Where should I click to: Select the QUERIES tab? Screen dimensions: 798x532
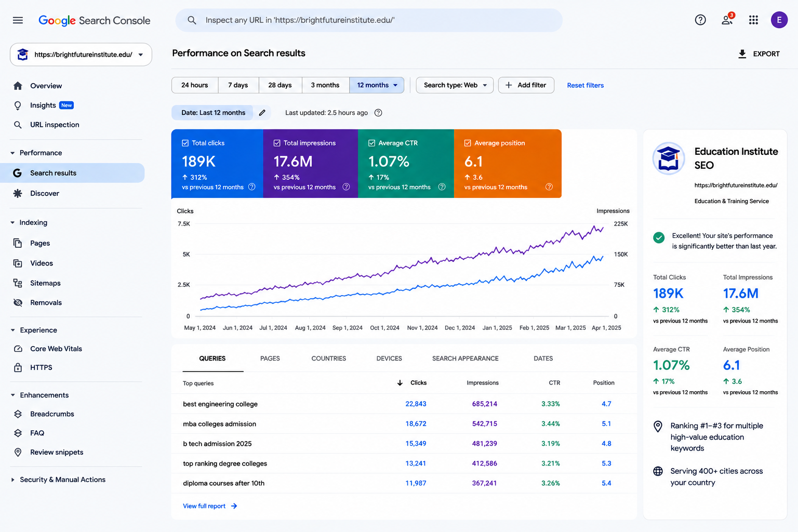[x=212, y=358]
